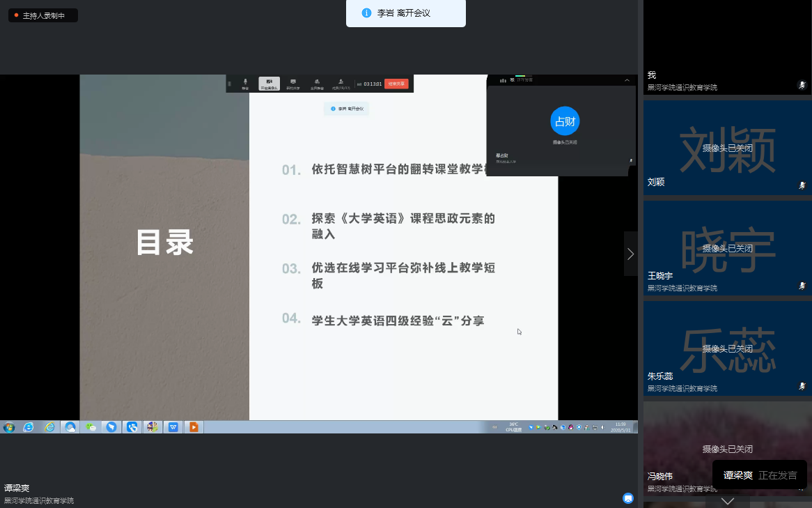Open WeChat from the taskbar

(x=91, y=427)
